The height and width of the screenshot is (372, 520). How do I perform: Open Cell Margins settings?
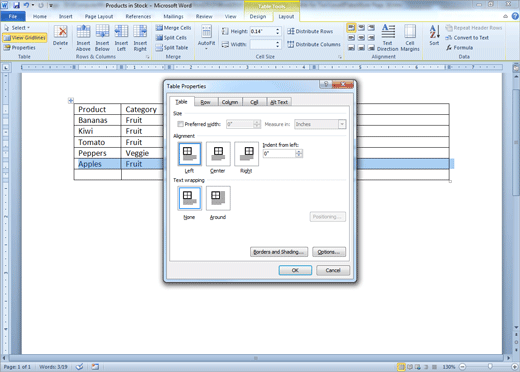point(410,38)
